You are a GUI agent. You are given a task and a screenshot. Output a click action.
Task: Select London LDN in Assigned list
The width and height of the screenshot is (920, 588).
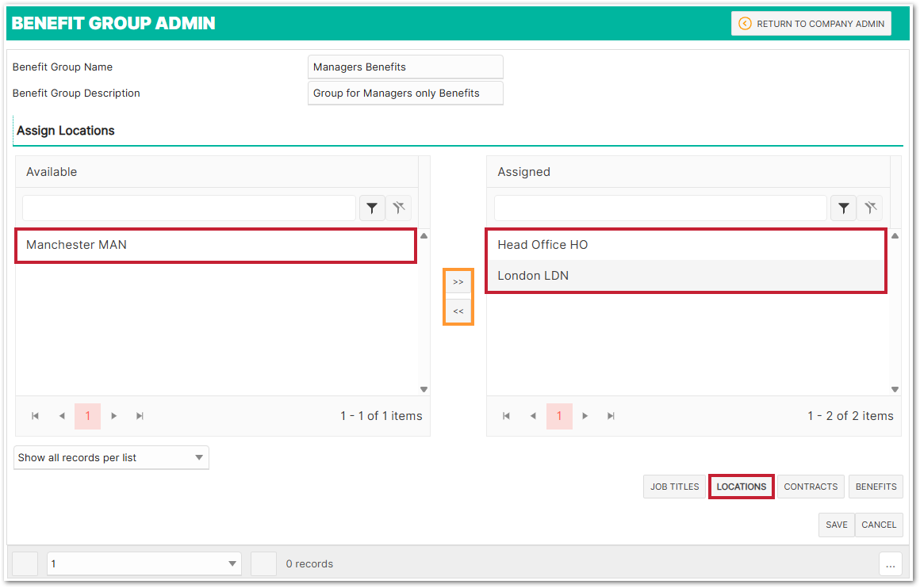(x=685, y=276)
